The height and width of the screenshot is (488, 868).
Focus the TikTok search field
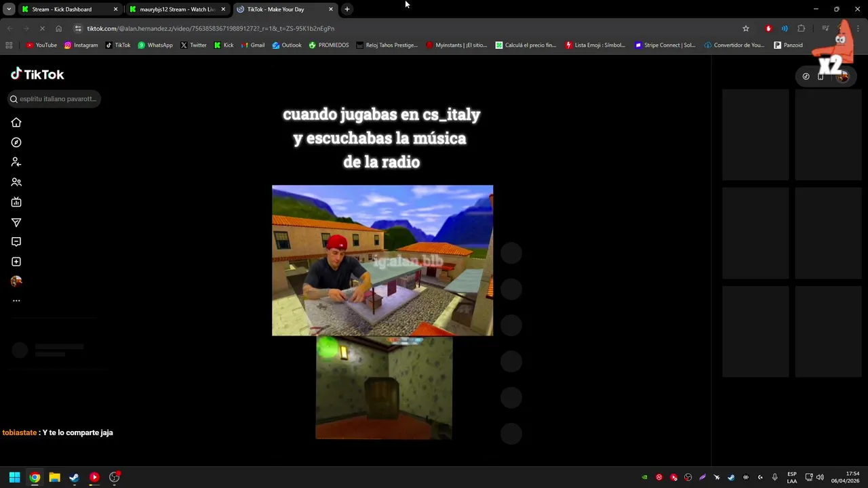pos(54,99)
